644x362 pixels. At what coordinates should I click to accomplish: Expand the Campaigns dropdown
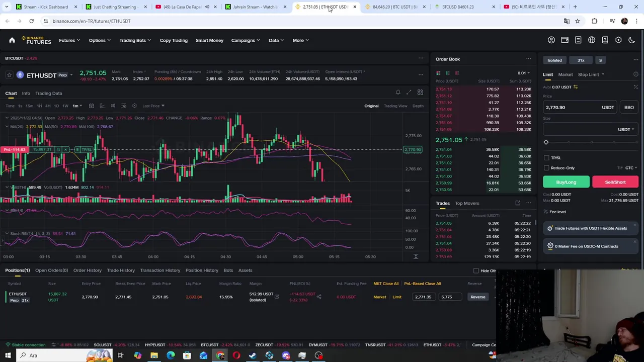[x=246, y=40]
